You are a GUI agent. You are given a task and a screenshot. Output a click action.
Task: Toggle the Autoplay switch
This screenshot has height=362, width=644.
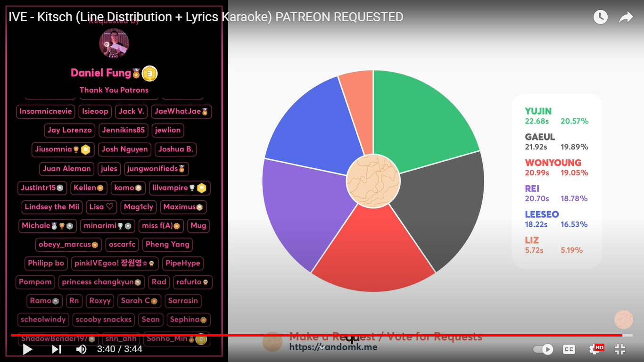(543, 349)
